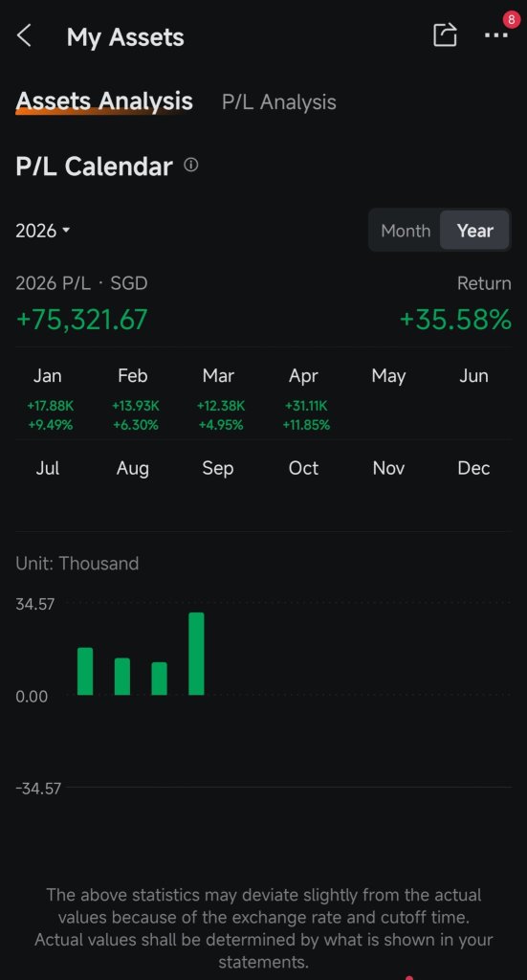
Task: Switch to Month view
Action: point(406,231)
